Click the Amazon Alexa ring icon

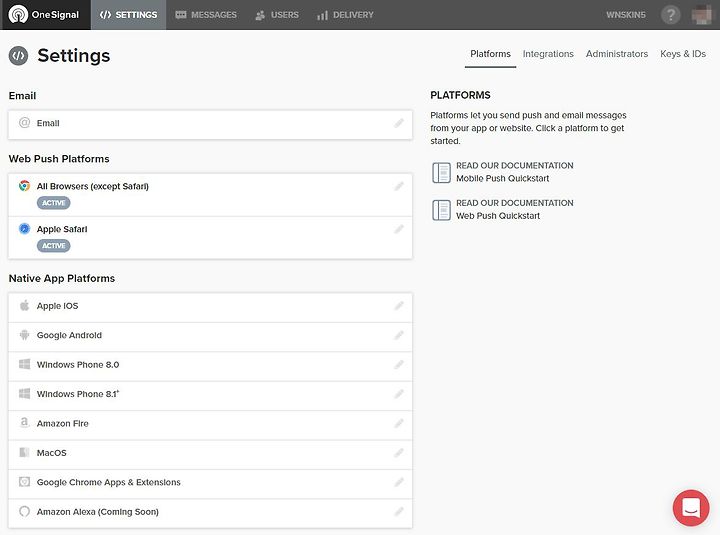pyautogui.click(x=24, y=511)
